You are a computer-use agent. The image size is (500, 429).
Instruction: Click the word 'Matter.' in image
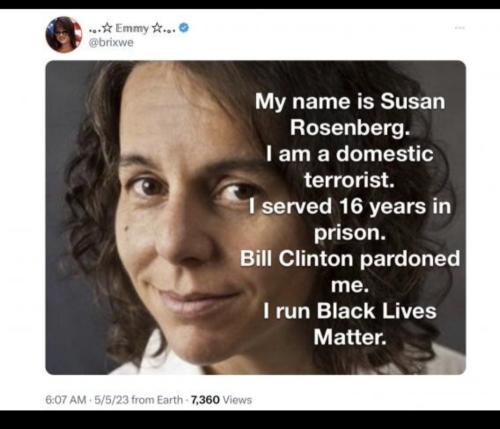click(x=350, y=337)
